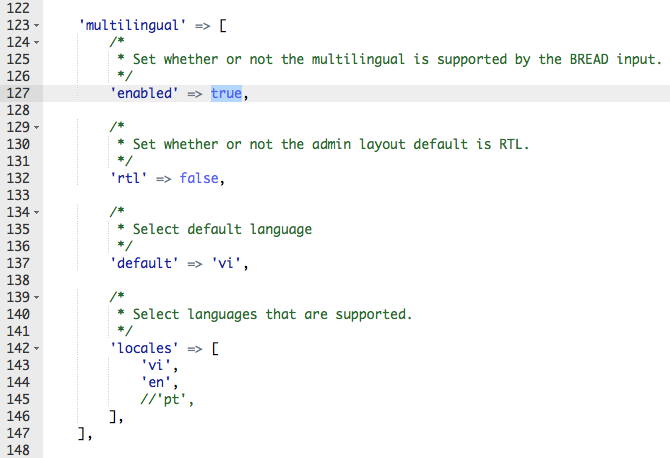Collapse the comment fold at line 134
This screenshot has height=458, width=670.
36,212
